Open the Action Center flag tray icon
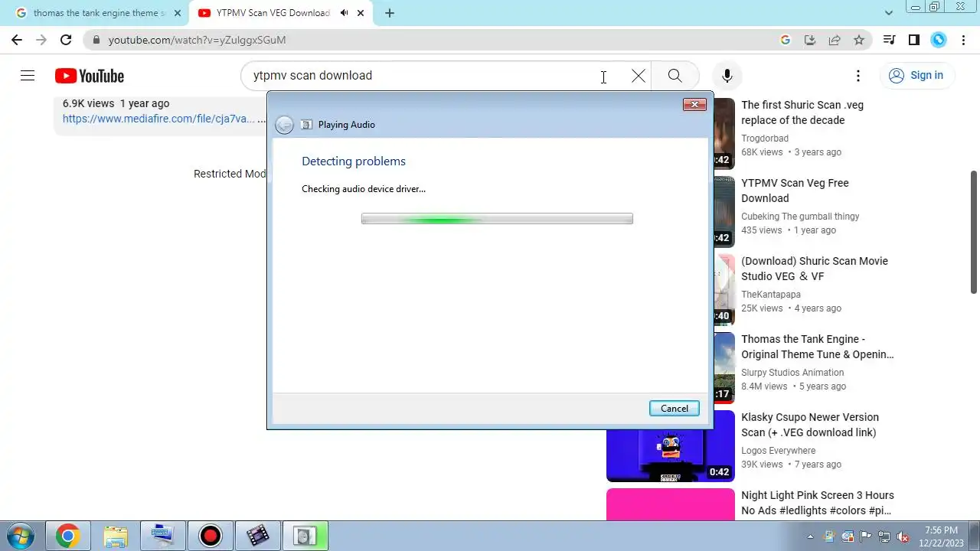This screenshot has height=551, width=980. click(866, 536)
